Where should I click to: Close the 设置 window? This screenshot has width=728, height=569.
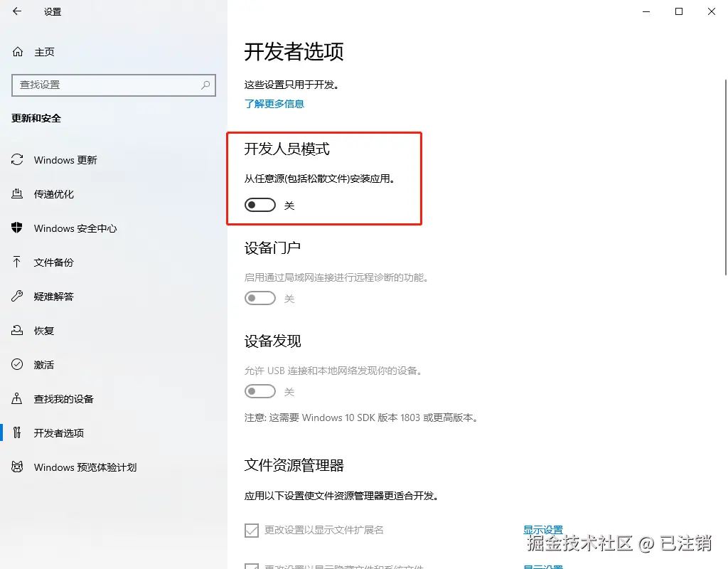point(711,11)
